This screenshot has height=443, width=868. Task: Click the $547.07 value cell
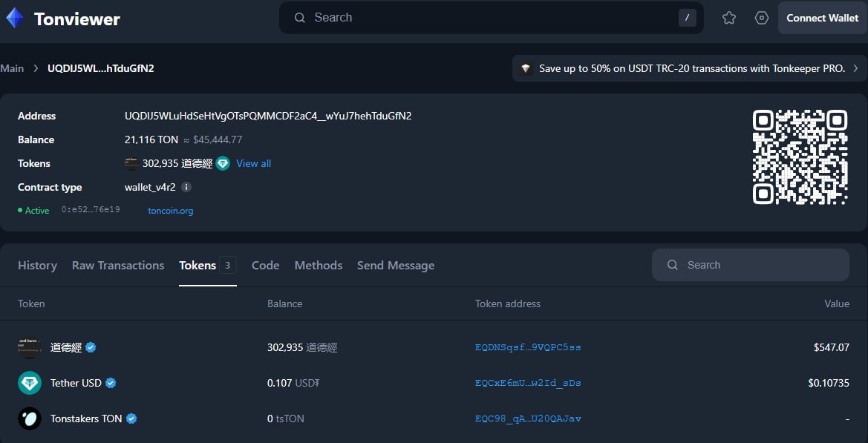(x=832, y=347)
